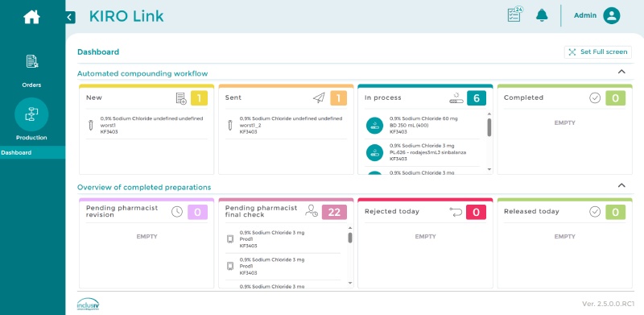
Task: Click the yellow New count badge 1
Action: click(199, 98)
